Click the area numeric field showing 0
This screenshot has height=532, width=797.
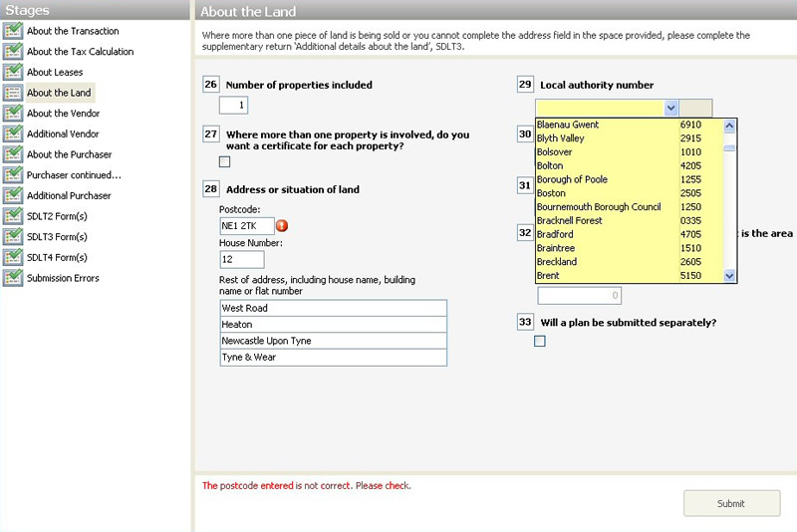coord(580,295)
